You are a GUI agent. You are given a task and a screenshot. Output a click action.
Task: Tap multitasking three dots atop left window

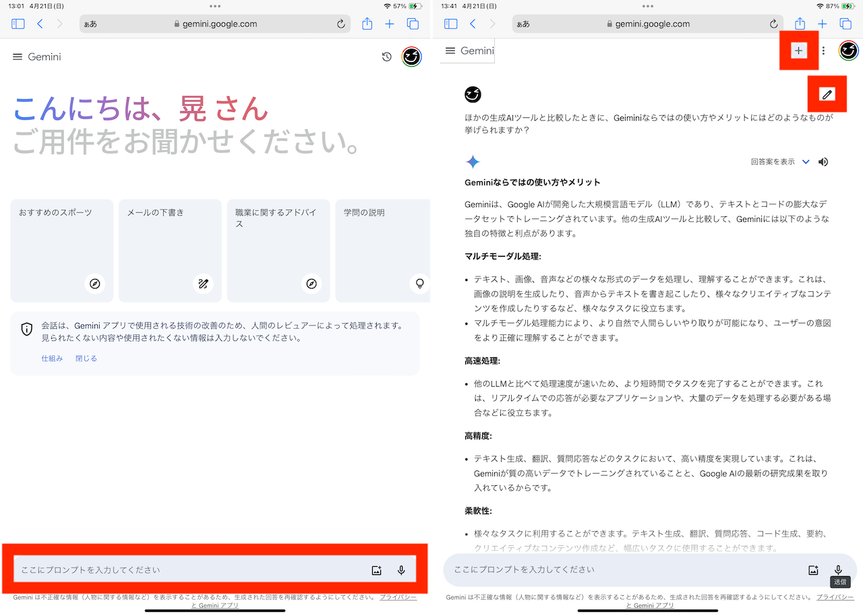point(215,5)
